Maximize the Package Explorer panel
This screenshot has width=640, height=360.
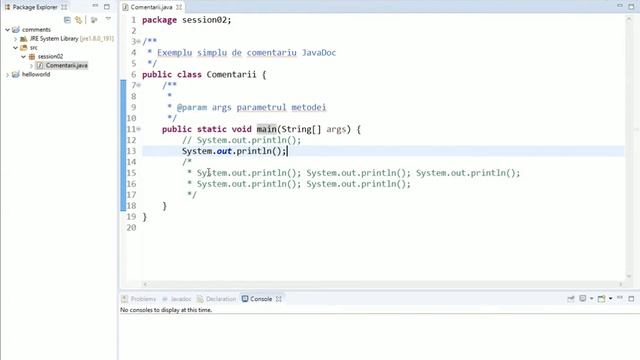coord(107,7)
